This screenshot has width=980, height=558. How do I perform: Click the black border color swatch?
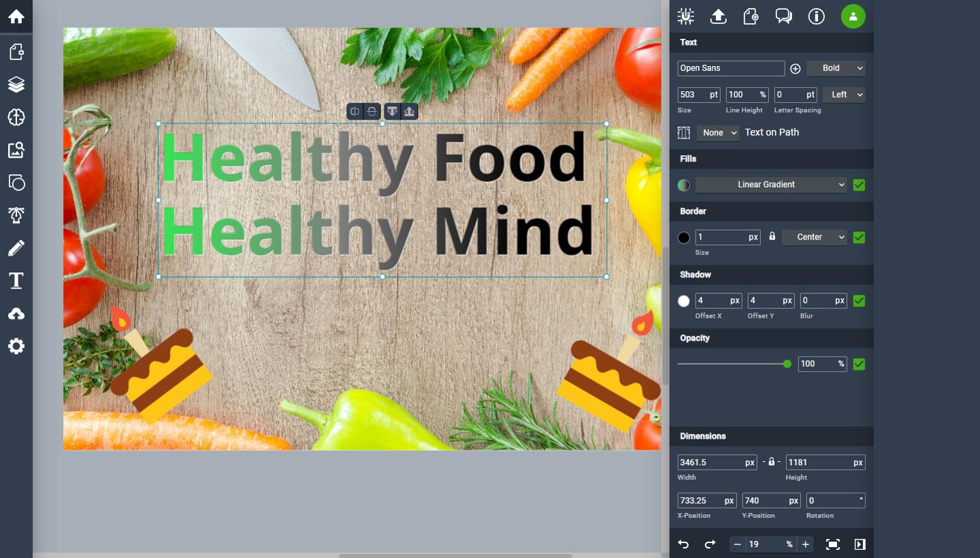[x=684, y=237]
